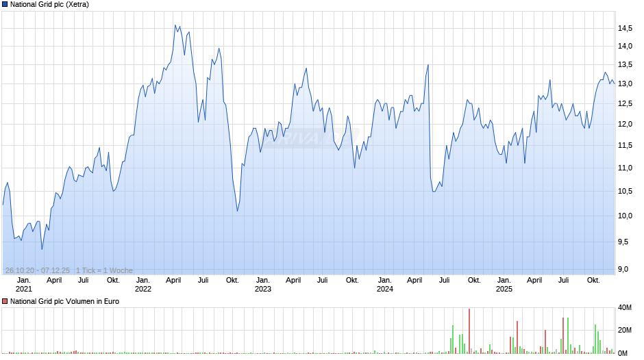Click the 14,5 price axis label

pos(625,28)
